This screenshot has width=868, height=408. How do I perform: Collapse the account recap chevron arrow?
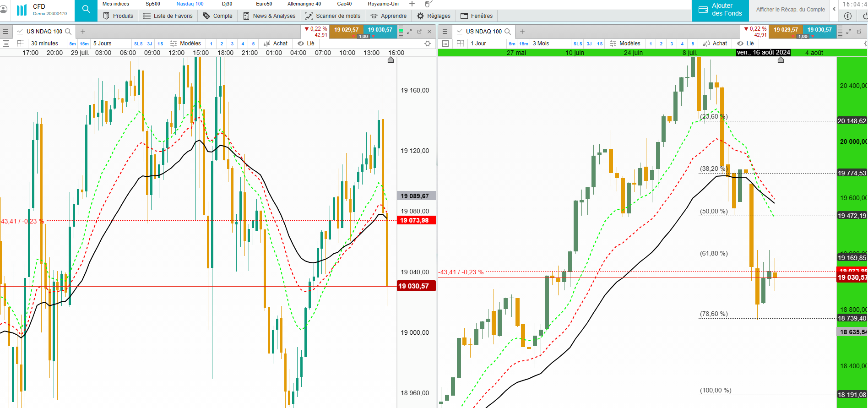pos(834,9)
